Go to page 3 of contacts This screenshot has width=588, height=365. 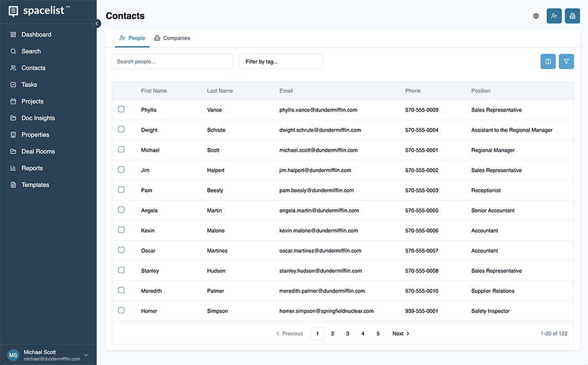pos(347,333)
